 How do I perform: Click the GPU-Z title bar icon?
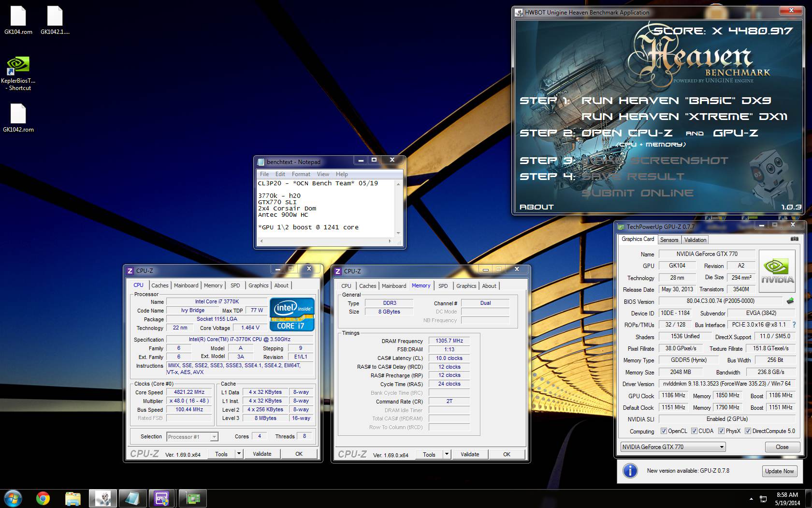621,226
